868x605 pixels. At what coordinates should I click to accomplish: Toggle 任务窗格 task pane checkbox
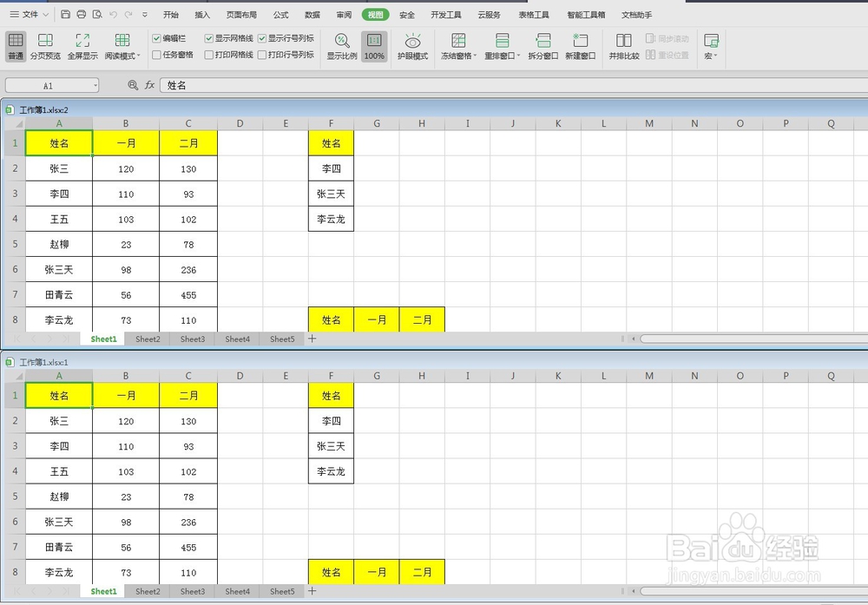click(x=156, y=55)
